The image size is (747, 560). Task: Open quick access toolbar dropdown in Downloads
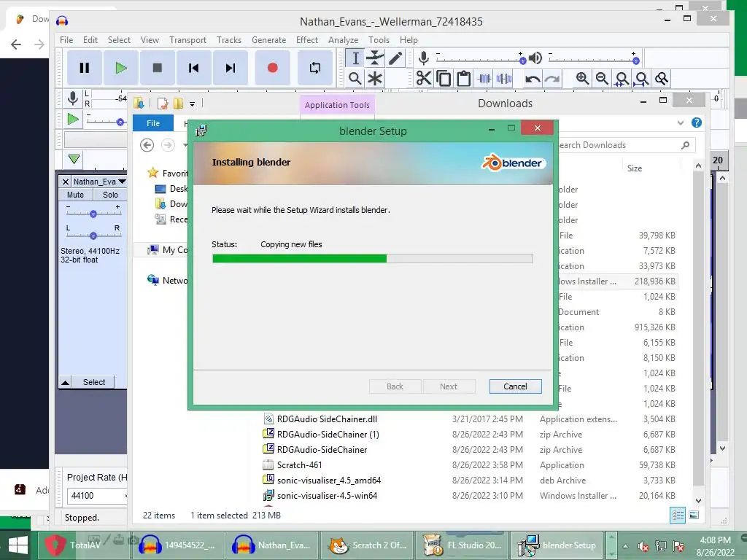click(192, 104)
